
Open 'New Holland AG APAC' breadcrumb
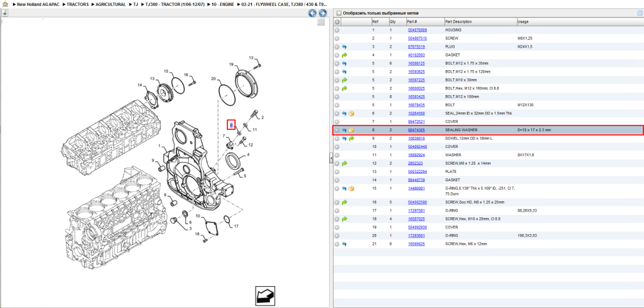(x=39, y=4)
